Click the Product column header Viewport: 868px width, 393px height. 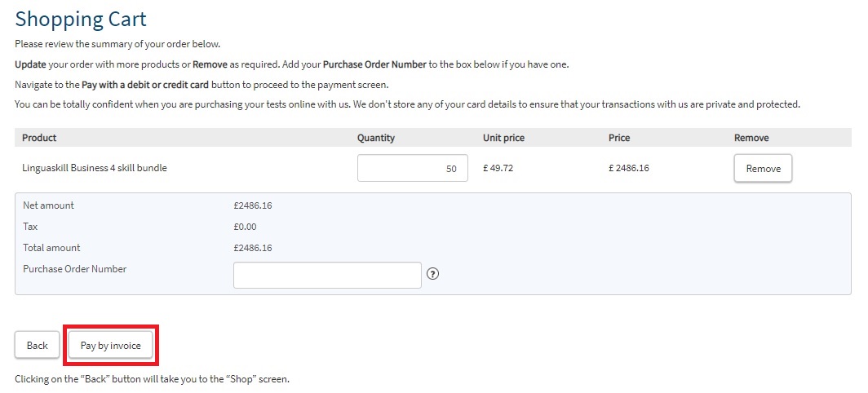pyautogui.click(x=39, y=138)
